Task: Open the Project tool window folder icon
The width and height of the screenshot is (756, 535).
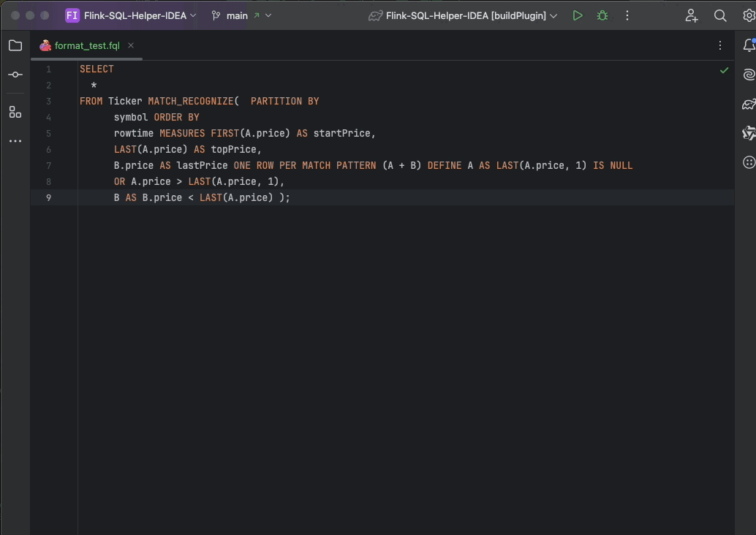Action: 15,45
